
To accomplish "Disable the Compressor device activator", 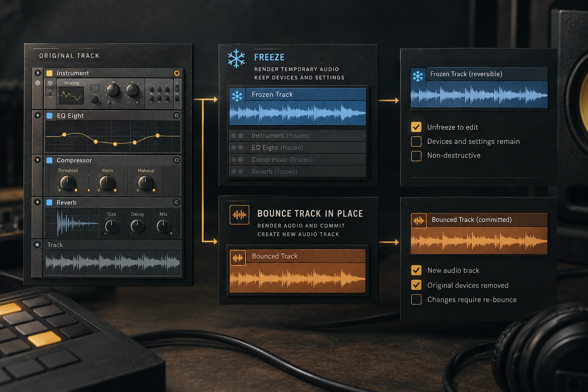I will pos(38,160).
